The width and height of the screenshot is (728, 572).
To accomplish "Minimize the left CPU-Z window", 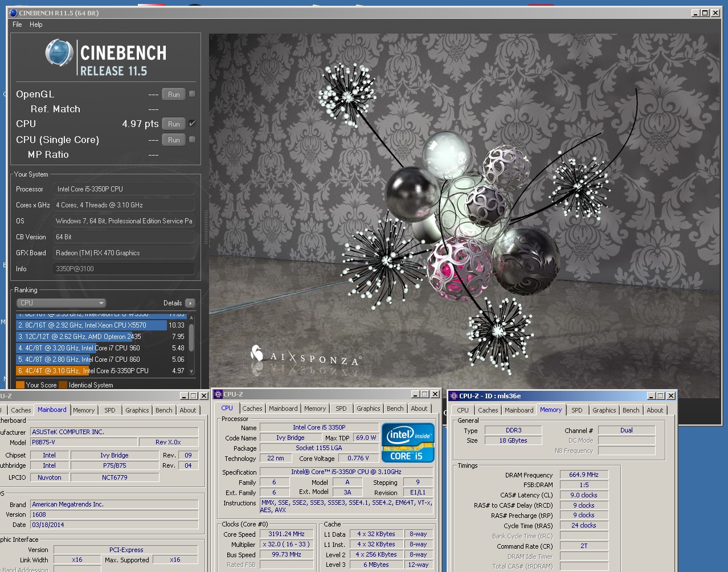I will click(185, 396).
